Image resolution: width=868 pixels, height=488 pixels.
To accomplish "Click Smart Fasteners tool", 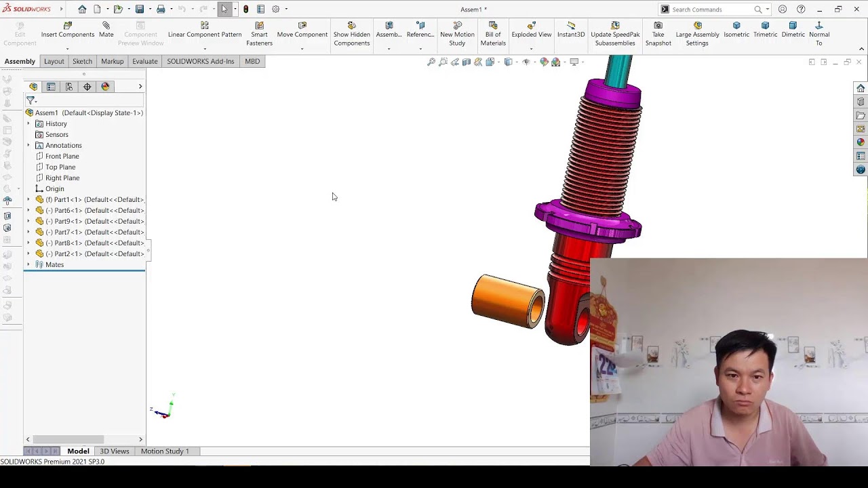I will tap(259, 34).
